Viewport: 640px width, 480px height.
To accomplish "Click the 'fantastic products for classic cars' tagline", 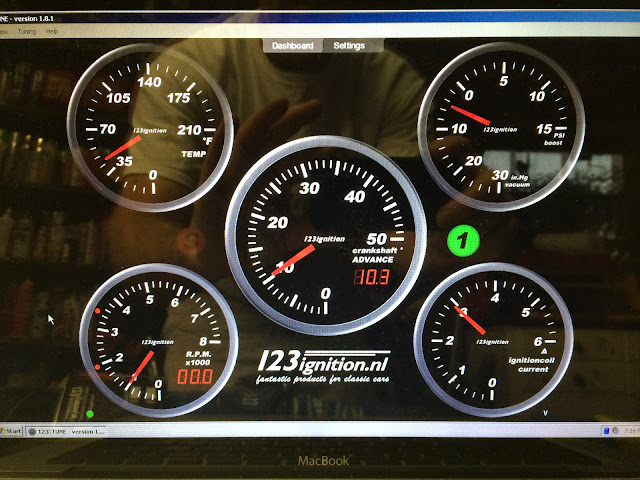I will pos(322,379).
